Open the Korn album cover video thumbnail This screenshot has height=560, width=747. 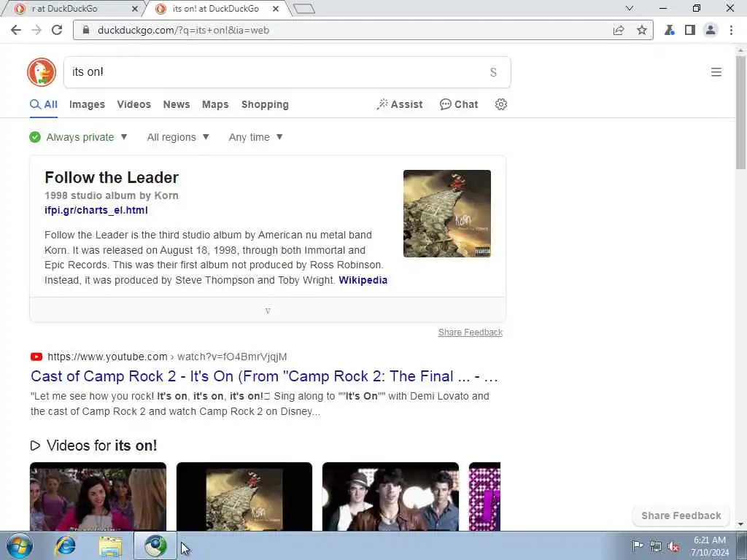(244, 497)
